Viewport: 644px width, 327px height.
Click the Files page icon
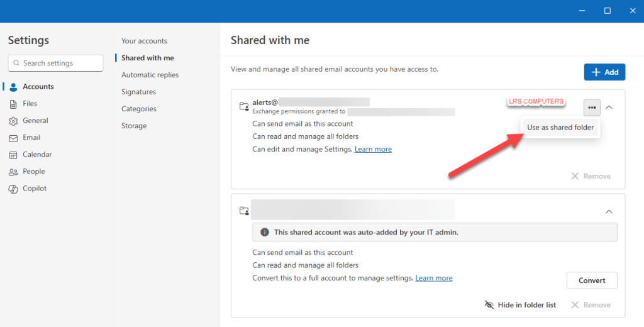click(x=13, y=104)
